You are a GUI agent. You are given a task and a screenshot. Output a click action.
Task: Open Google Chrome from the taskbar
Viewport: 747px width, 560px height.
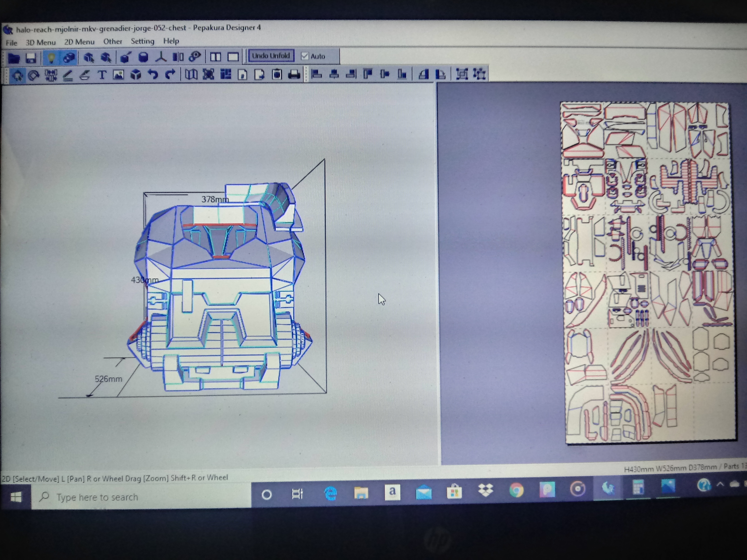point(516,490)
